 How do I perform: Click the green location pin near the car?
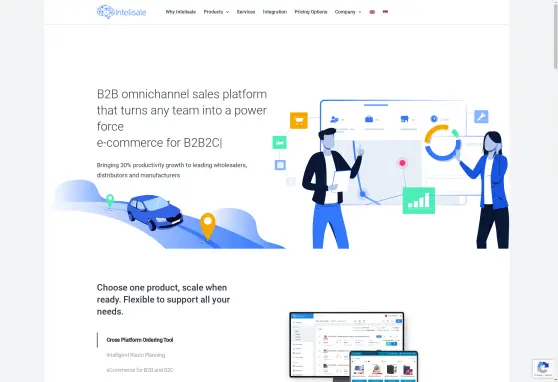click(x=110, y=200)
